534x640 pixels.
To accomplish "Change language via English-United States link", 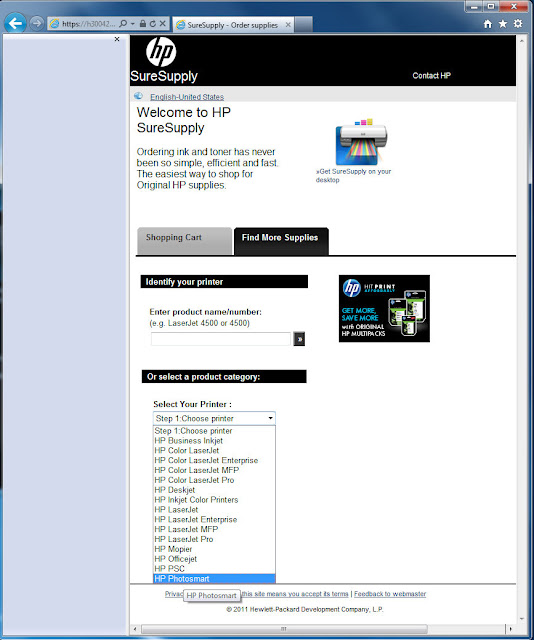I will click(187, 97).
